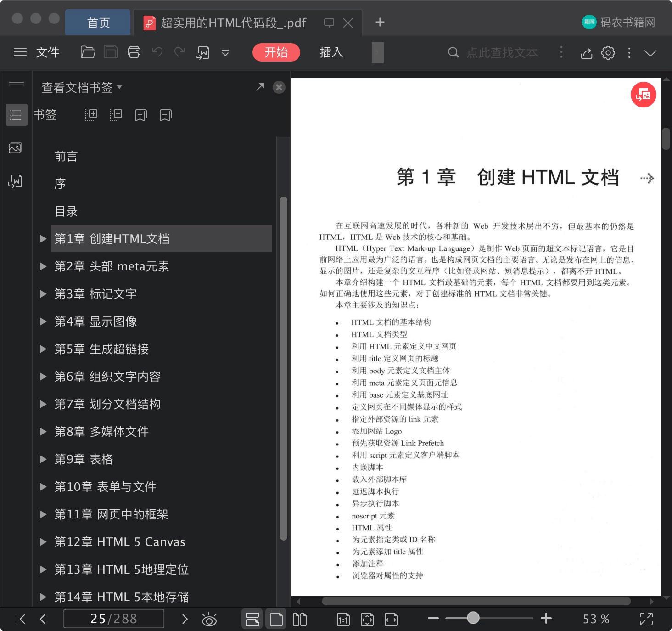Select the 插入 tab
The height and width of the screenshot is (631, 672).
331,52
